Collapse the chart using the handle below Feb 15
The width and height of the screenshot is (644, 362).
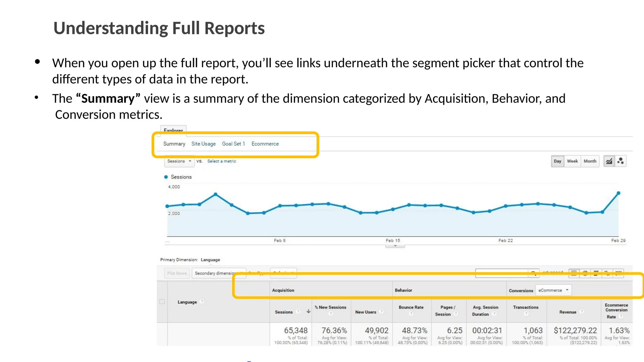(x=395, y=246)
